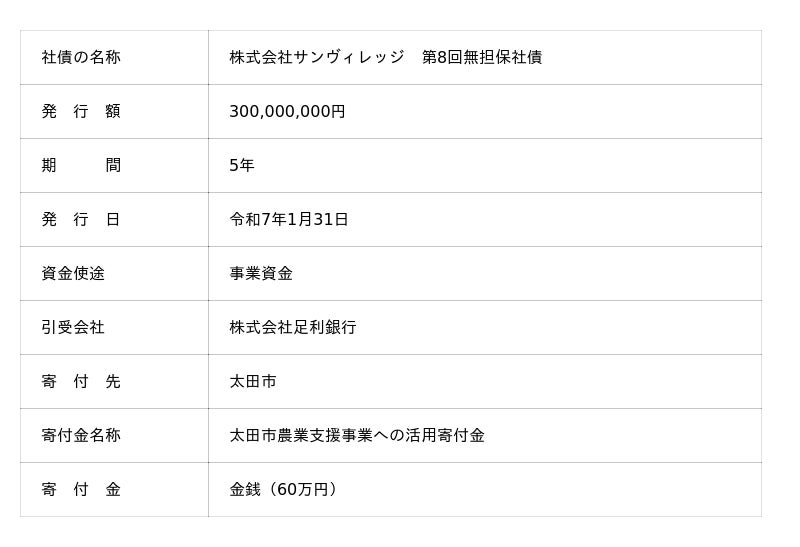
Task: Select the 株式会社サンヴィレッジ company name text
Action: point(316,58)
